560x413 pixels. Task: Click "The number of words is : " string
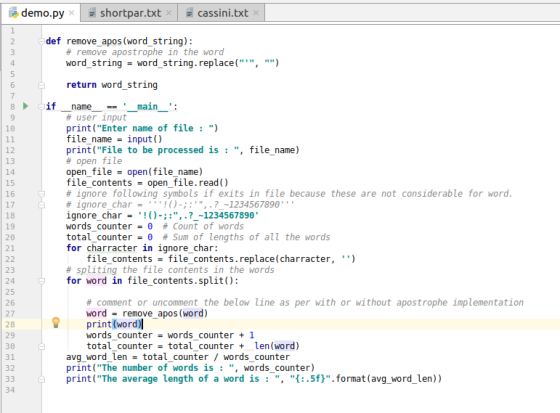165,368
